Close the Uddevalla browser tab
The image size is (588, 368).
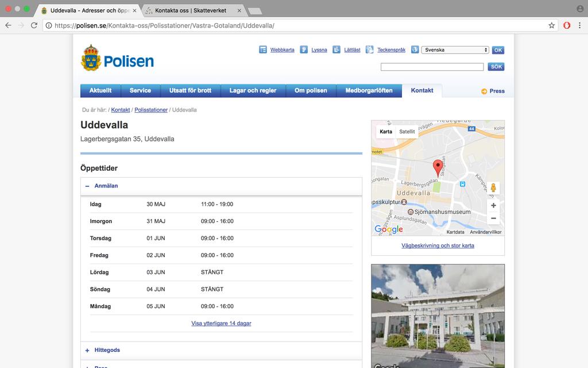coord(134,10)
